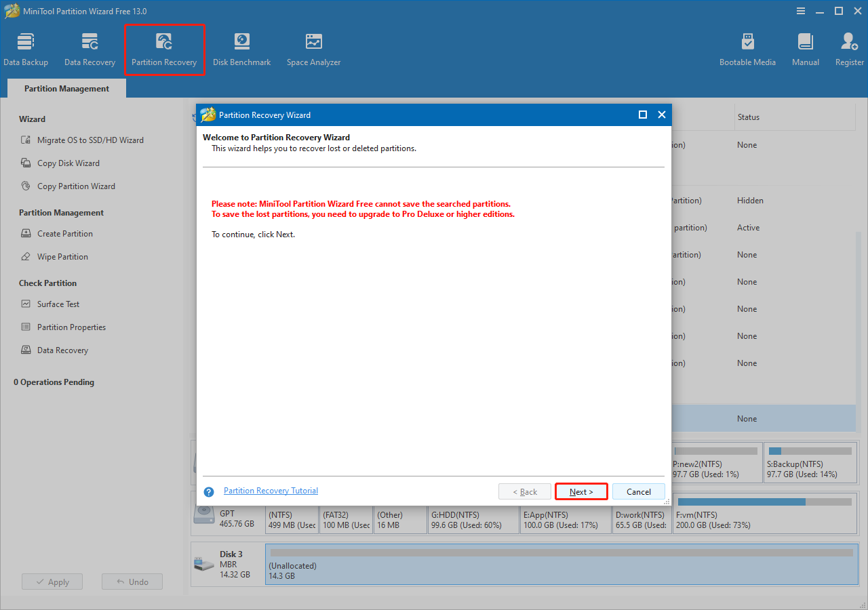Screen dimensions: 868x610
Task: Open the hamburger menu
Action: (801, 11)
